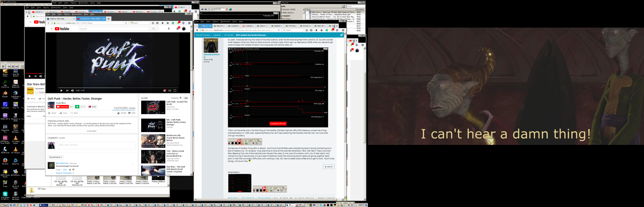Image resolution: width=644 pixels, height=207 pixels.
Task: Subscribe to Costa Ntino channel
Action: pos(62,107)
